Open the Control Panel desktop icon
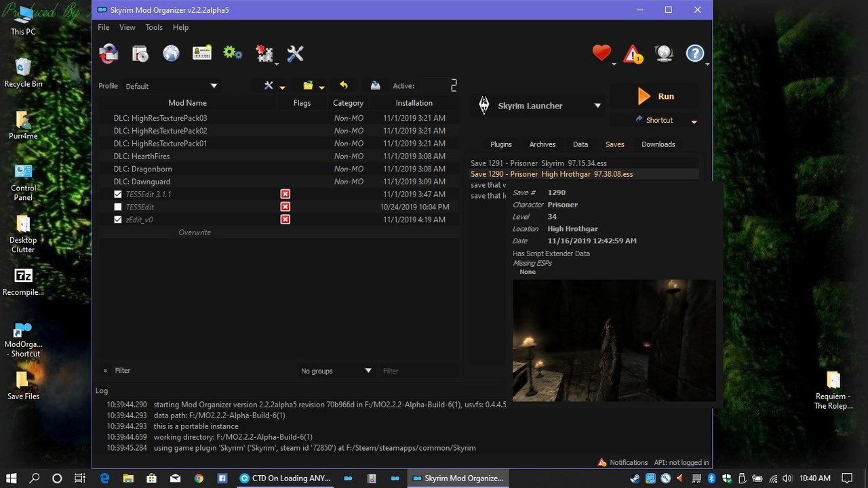Image resolution: width=868 pixels, height=488 pixels. (23, 182)
